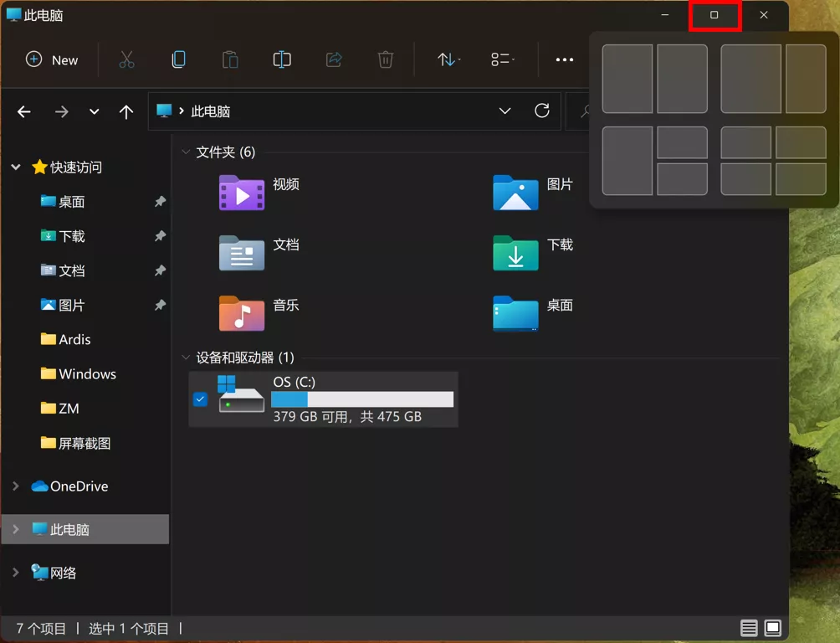Navigate back using the back arrow
This screenshot has width=840, height=643.
[x=24, y=111]
